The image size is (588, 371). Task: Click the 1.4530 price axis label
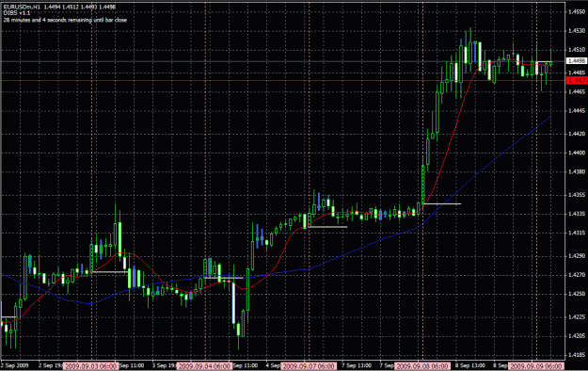(577, 30)
